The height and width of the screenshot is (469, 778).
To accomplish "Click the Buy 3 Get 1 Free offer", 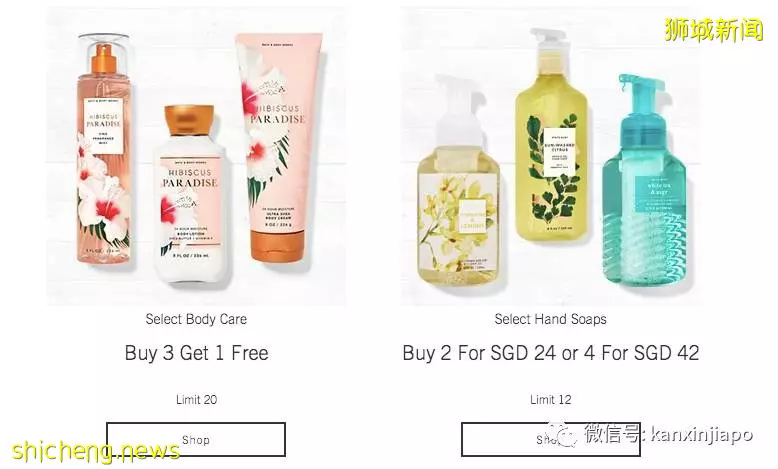I will pos(196,353).
